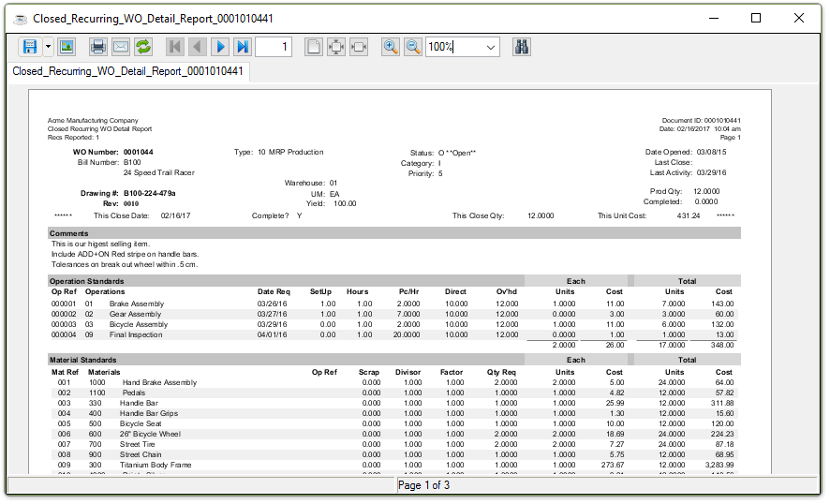Click the zoom in magnifier icon

pos(391,47)
